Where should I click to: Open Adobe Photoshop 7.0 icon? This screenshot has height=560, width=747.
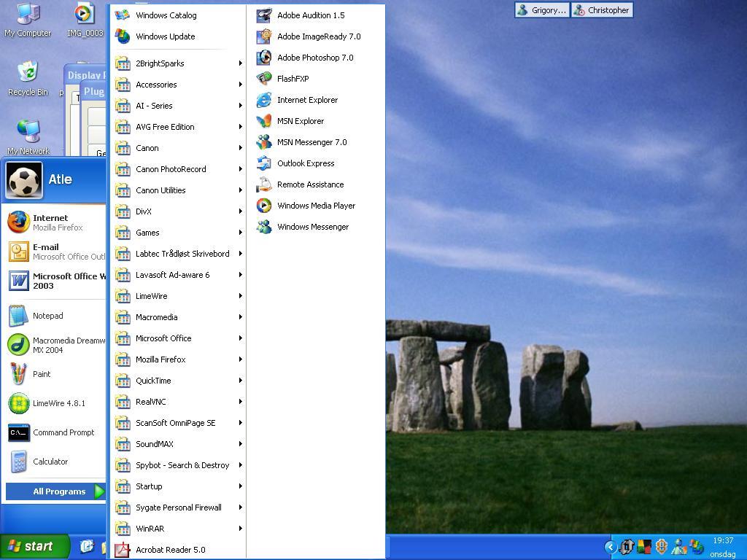click(264, 58)
